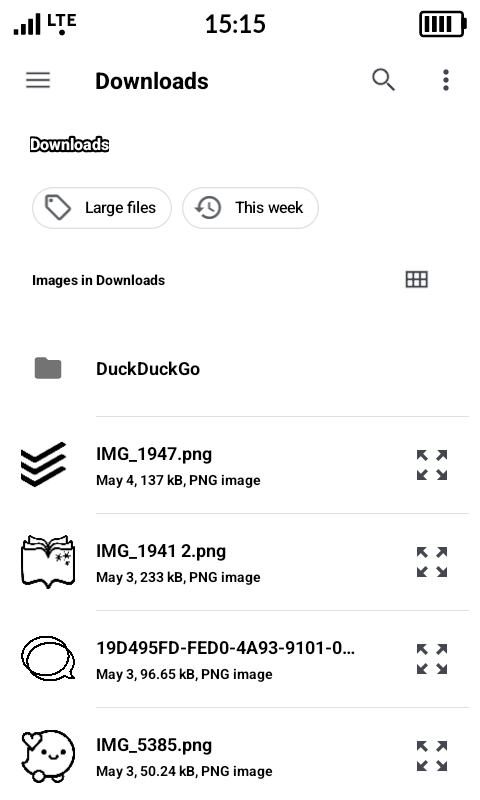Select the smiley face thumbnail of IMG_5385.png
The height and width of the screenshot is (800, 480).
[48, 756]
